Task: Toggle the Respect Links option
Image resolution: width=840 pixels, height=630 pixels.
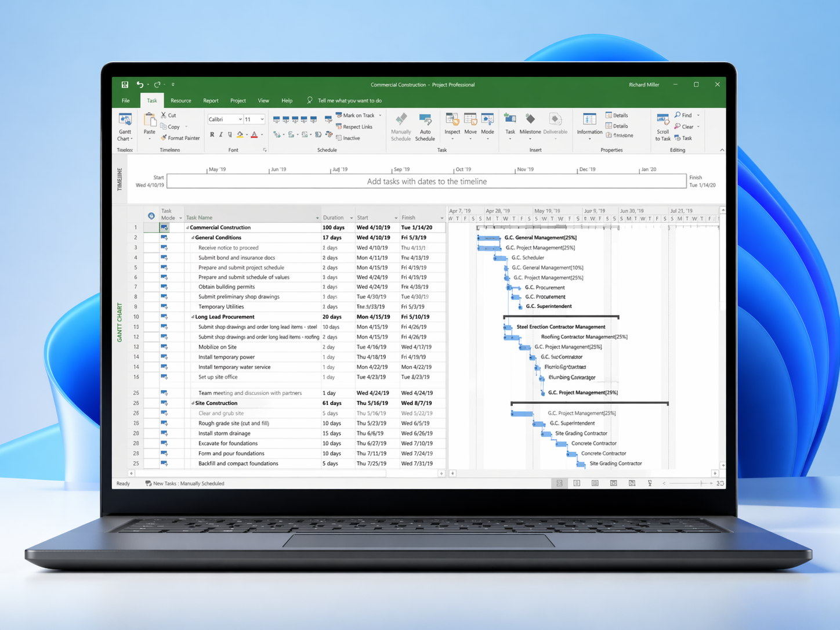Action: 354,126
